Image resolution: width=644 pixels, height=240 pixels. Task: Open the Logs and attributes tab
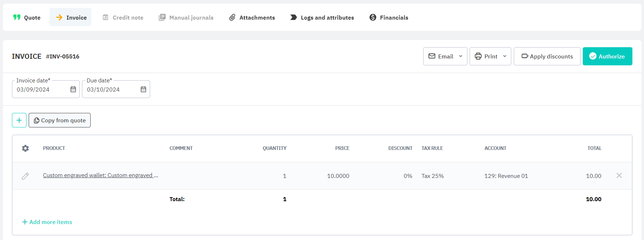(322, 17)
